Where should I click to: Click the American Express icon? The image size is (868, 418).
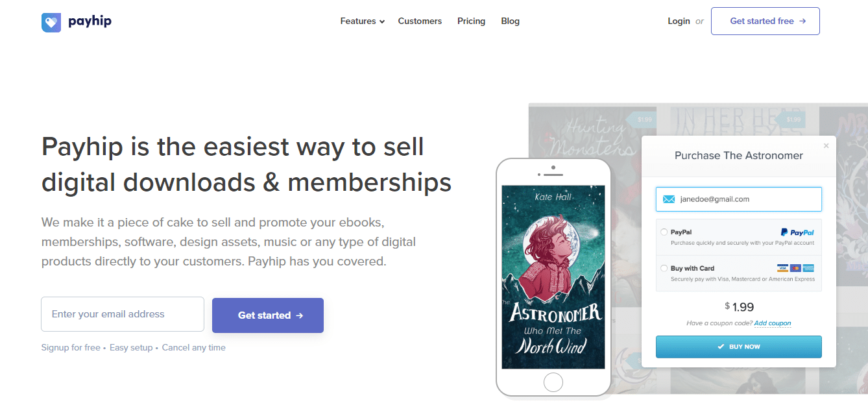(x=810, y=267)
